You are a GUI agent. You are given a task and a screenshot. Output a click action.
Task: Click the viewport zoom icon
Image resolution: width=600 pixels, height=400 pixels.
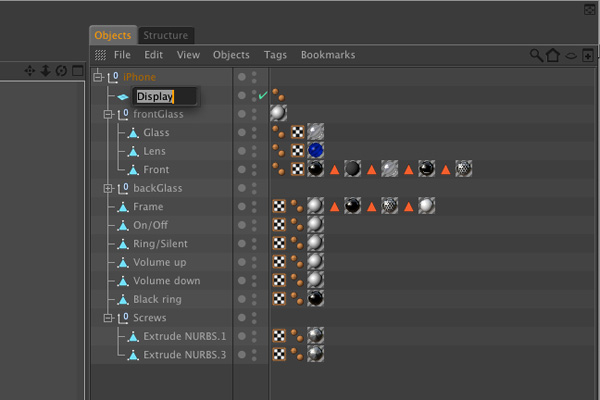(x=46, y=71)
